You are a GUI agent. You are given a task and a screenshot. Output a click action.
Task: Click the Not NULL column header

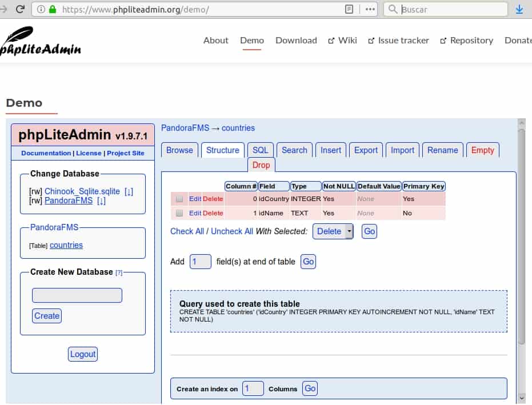[x=339, y=186]
